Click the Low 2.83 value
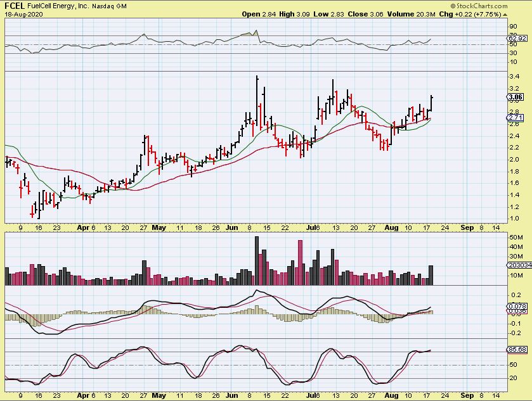This screenshot has width=532, height=401. point(328,14)
